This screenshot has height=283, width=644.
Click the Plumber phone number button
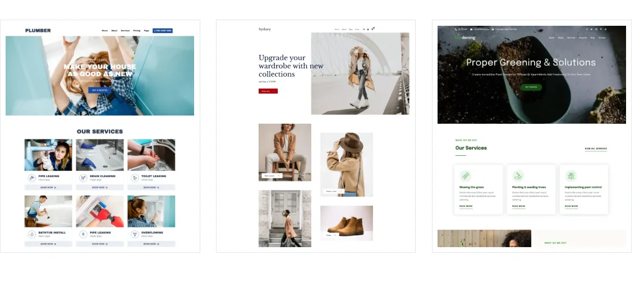162,31
